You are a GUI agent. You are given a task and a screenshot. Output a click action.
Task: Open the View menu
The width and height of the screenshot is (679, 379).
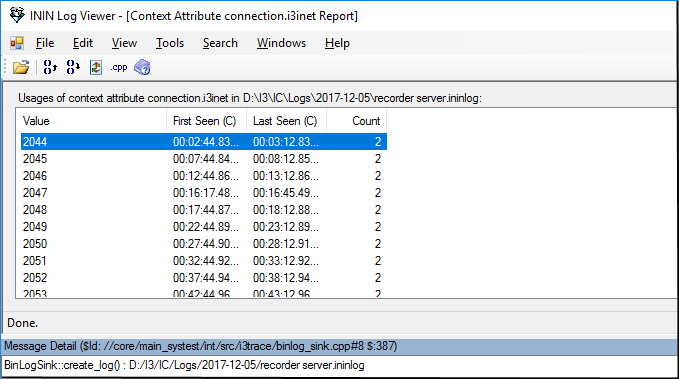(124, 43)
